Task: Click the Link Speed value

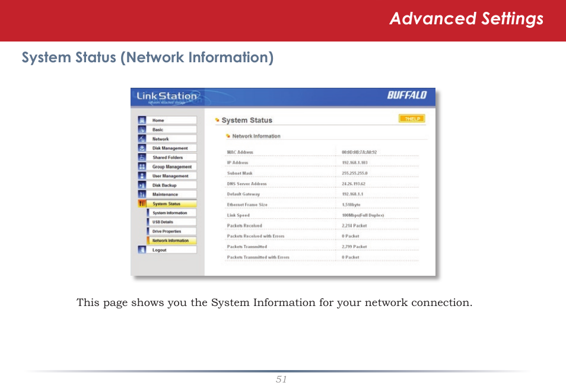Action: tap(363, 215)
